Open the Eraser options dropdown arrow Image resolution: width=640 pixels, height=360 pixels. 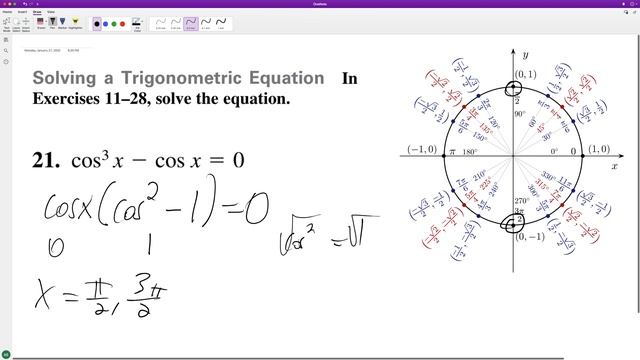tap(45, 21)
